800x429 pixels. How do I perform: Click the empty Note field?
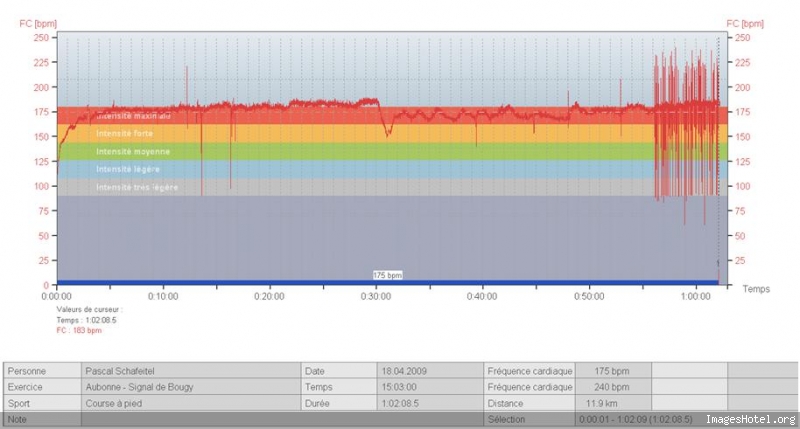coord(282,420)
